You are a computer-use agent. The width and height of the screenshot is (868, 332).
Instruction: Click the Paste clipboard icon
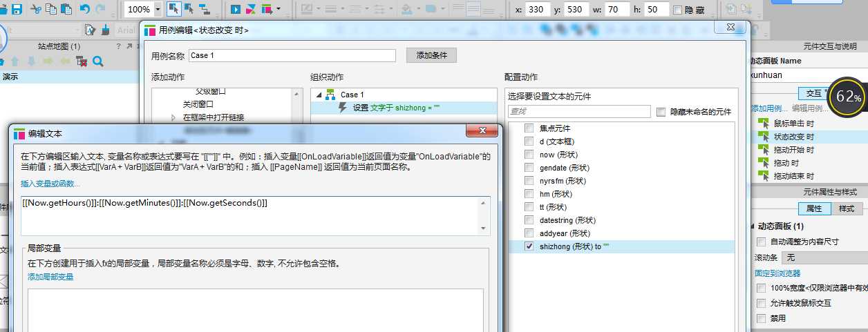(x=67, y=10)
